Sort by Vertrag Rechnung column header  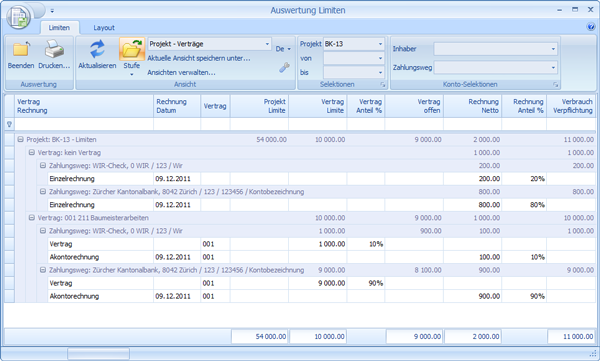click(84, 106)
